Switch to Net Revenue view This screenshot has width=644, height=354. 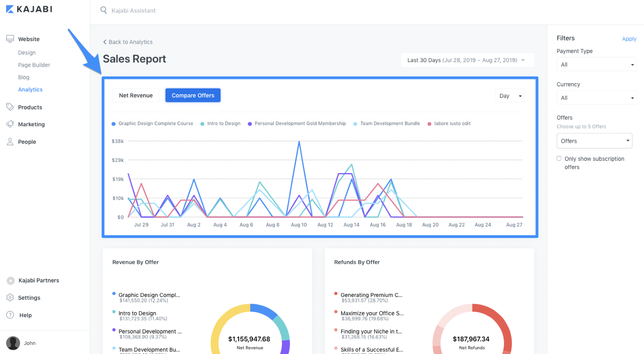[136, 95]
